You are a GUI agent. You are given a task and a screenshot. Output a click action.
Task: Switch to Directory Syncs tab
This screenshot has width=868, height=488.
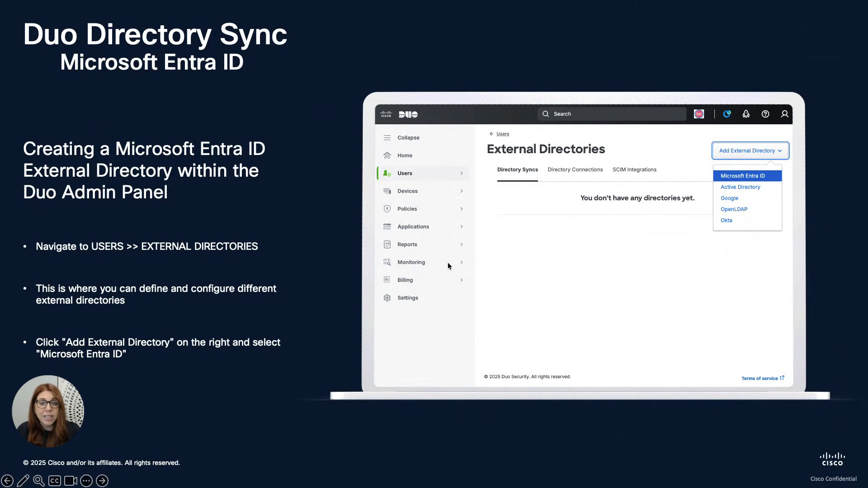tap(518, 170)
